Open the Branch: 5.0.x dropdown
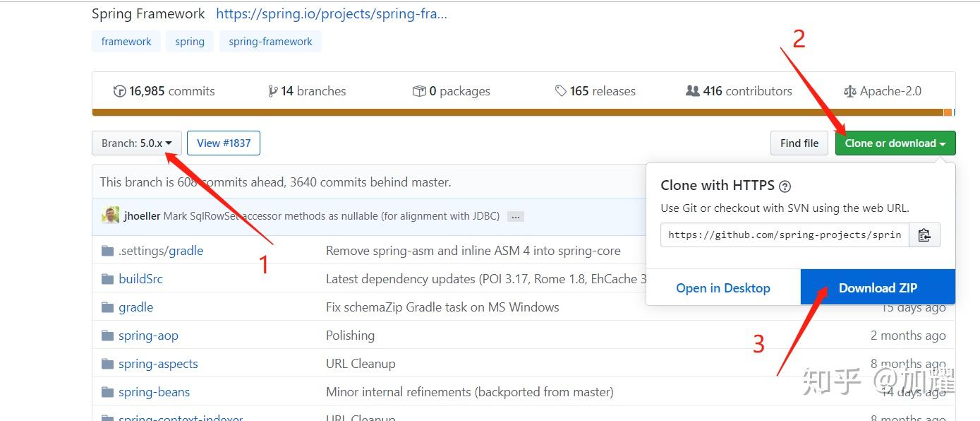Image resolution: width=980 pixels, height=421 pixels. click(137, 143)
